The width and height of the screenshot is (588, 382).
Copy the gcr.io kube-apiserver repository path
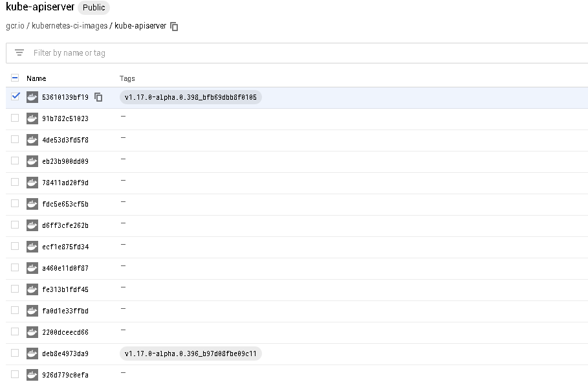coord(174,27)
